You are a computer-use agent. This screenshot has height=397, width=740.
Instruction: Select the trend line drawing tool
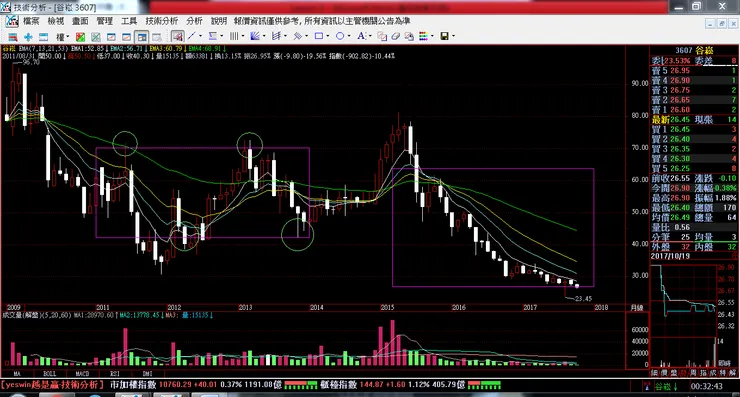(x=192, y=36)
